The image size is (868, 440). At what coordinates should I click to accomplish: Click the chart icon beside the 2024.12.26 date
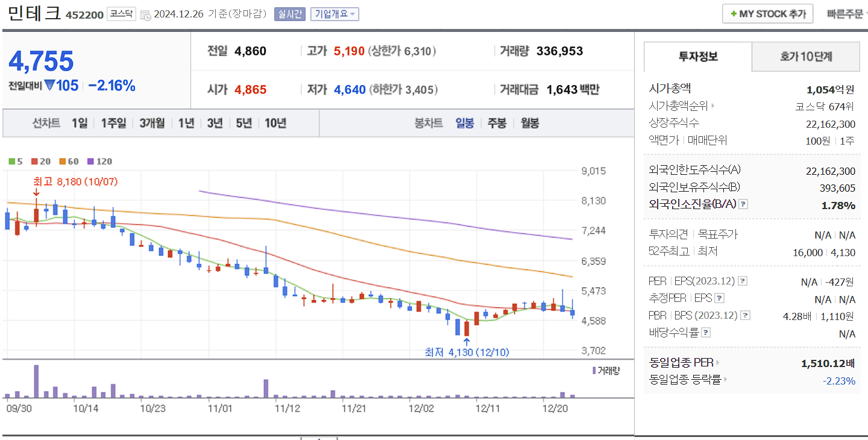(145, 16)
